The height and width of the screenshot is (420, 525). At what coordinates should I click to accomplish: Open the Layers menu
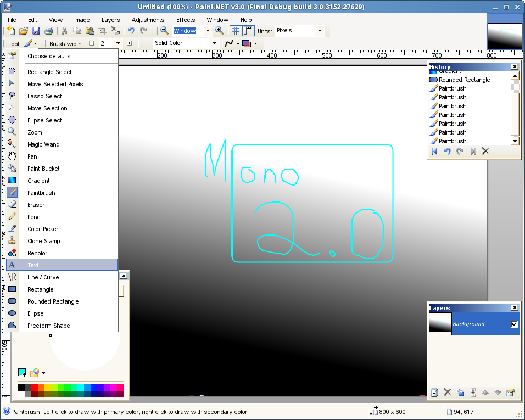click(110, 20)
